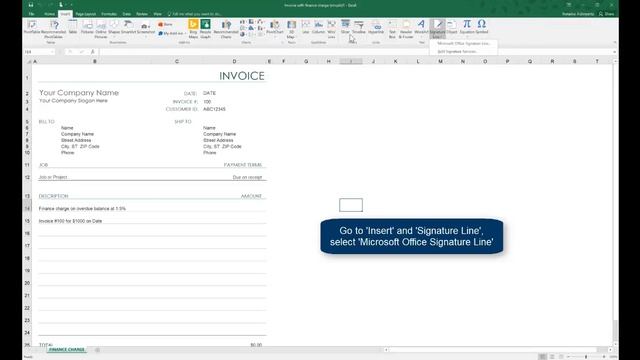This screenshot has width=640, height=360.
Task: Launch the People Graph add-in
Action: point(205,29)
